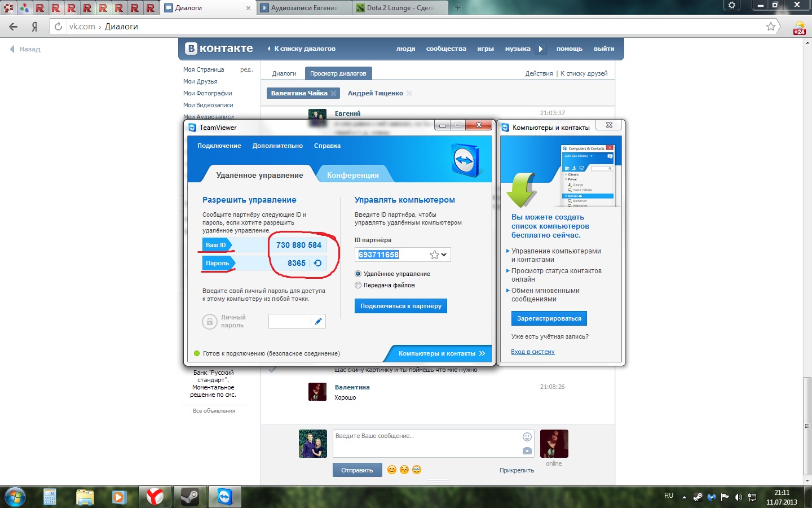The width and height of the screenshot is (812, 508).
Task: Open the Дополнительно menu in TeamViewer
Action: (x=277, y=146)
